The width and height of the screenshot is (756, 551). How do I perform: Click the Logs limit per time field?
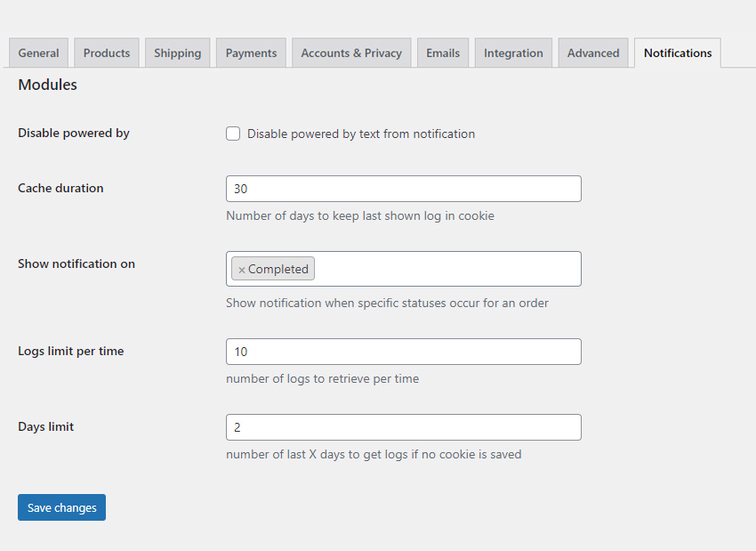pos(403,352)
